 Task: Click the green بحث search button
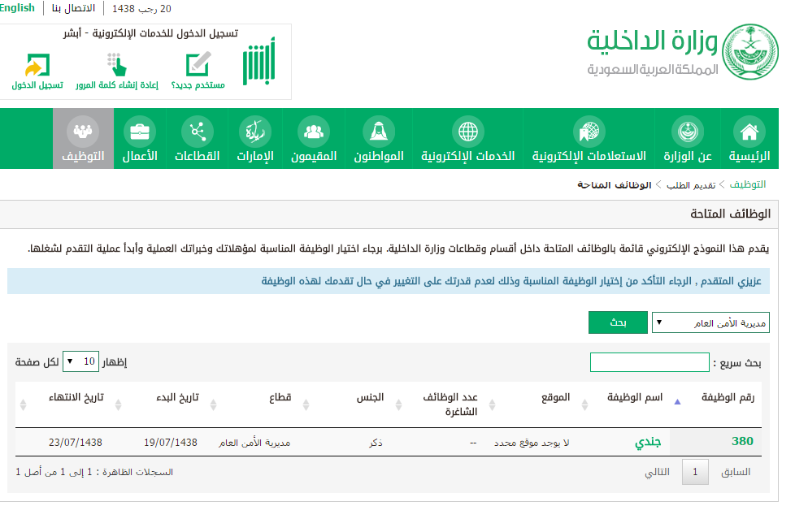pos(618,322)
